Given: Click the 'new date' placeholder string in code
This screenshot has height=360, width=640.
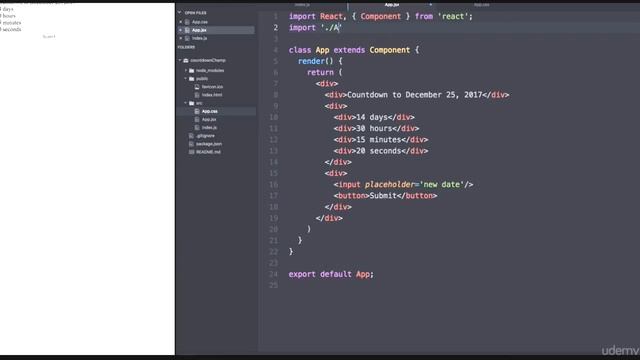Looking at the screenshot, I should pyautogui.click(x=442, y=184).
